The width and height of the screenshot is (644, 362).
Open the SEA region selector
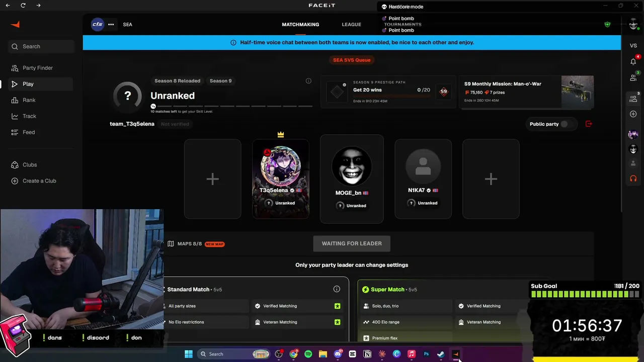point(128,25)
